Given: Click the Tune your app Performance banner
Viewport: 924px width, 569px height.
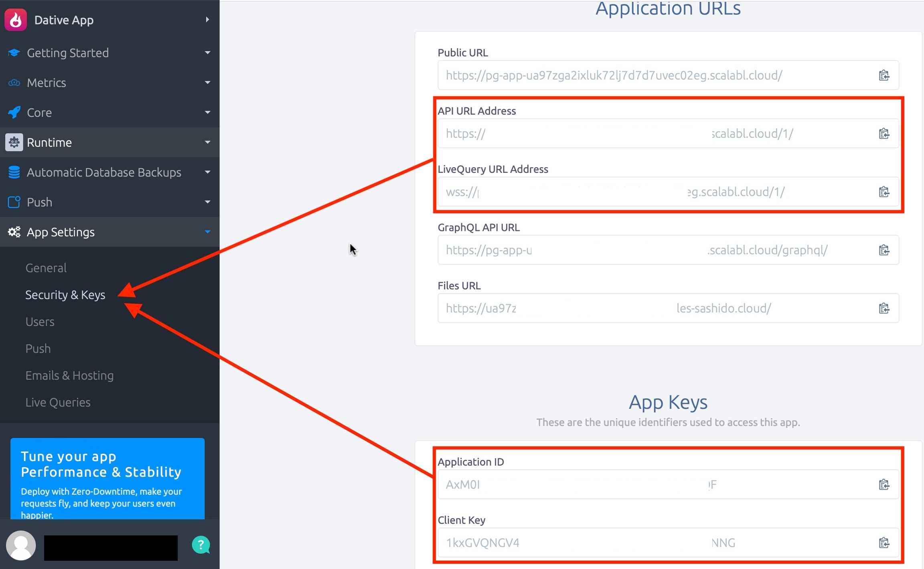Looking at the screenshot, I should tap(107, 478).
